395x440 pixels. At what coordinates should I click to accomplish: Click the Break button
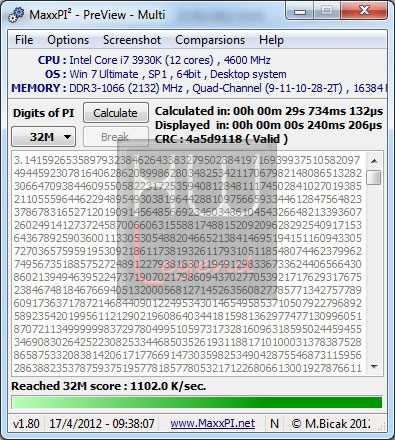pyautogui.click(x=116, y=137)
